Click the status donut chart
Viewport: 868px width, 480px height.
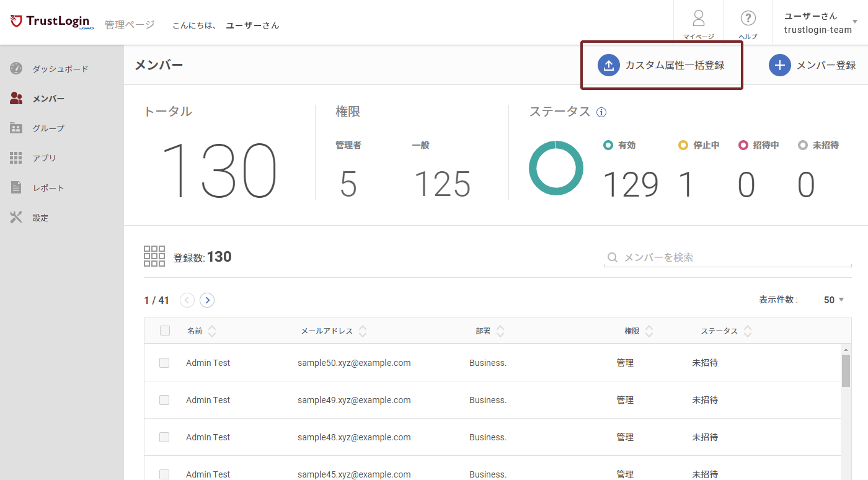pyautogui.click(x=556, y=168)
